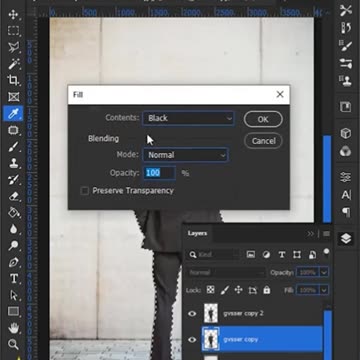Screen dimensions: 360x360
Task: Open the blending Mode dropdown in Fill
Action: [186, 155]
